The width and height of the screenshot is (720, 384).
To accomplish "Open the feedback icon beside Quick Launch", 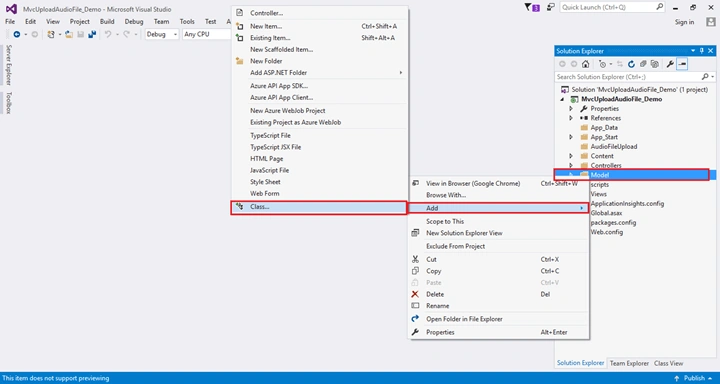I will coord(551,7).
